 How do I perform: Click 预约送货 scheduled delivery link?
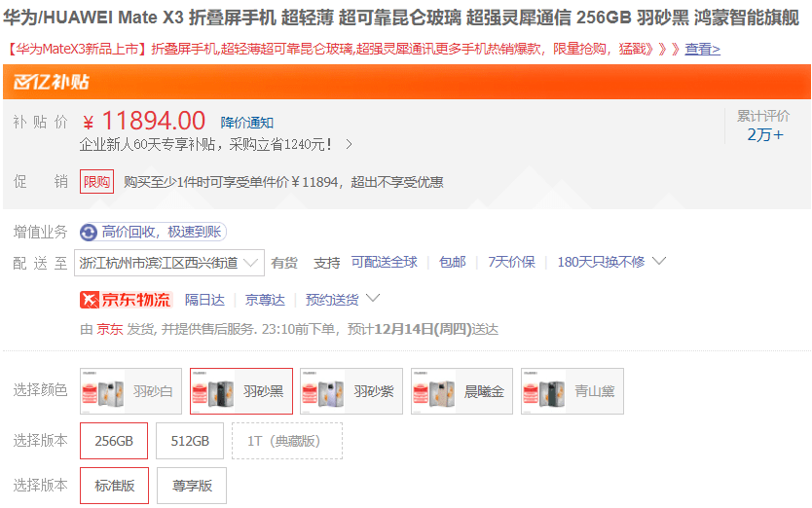click(x=332, y=300)
